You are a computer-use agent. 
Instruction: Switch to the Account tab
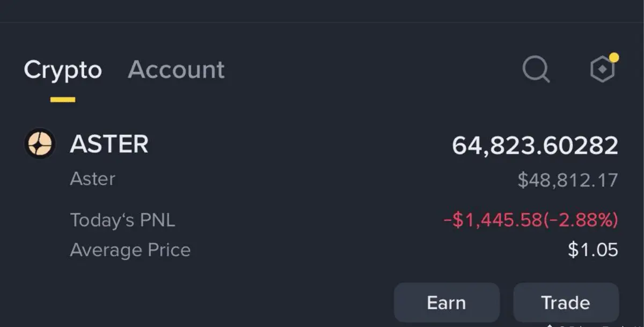coord(176,70)
